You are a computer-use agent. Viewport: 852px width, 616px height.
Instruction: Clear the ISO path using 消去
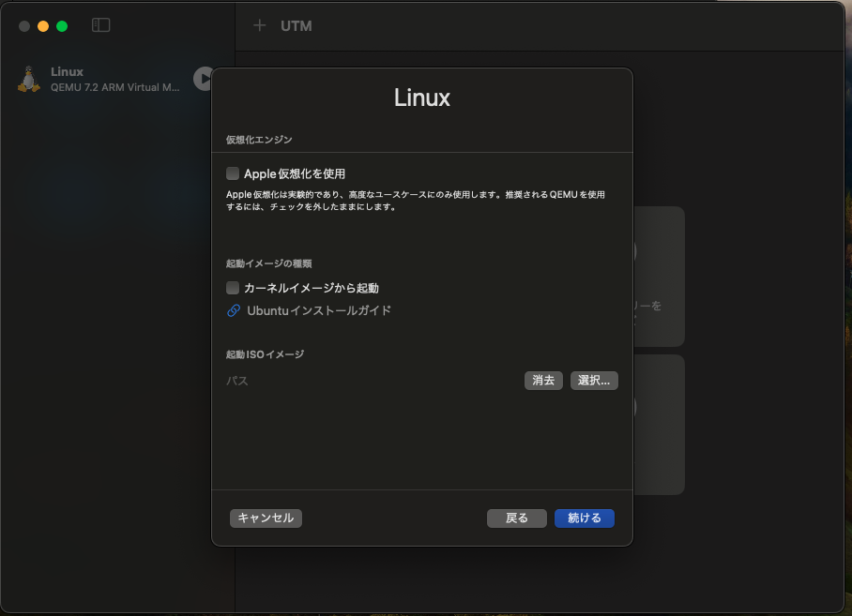pyautogui.click(x=542, y=380)
